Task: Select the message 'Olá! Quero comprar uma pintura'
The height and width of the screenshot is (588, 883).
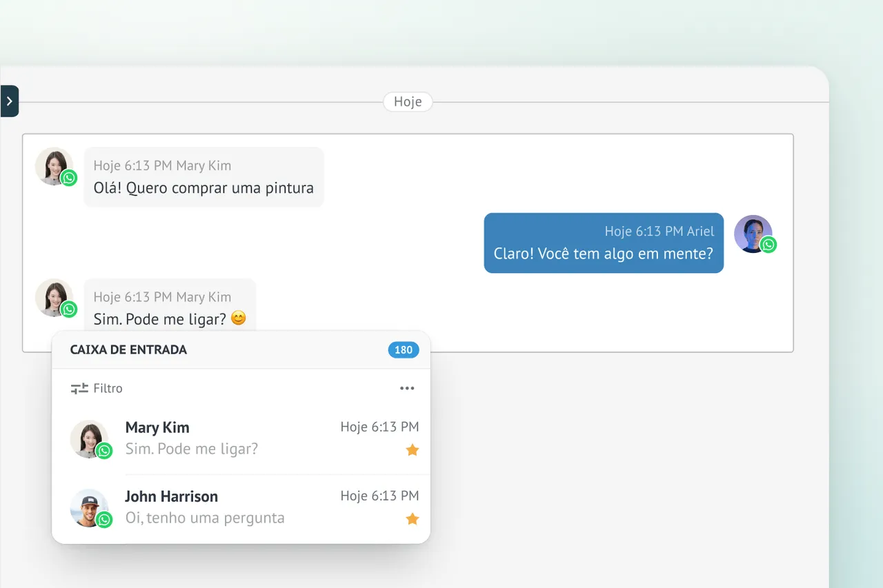Action: tap(204, 177)
